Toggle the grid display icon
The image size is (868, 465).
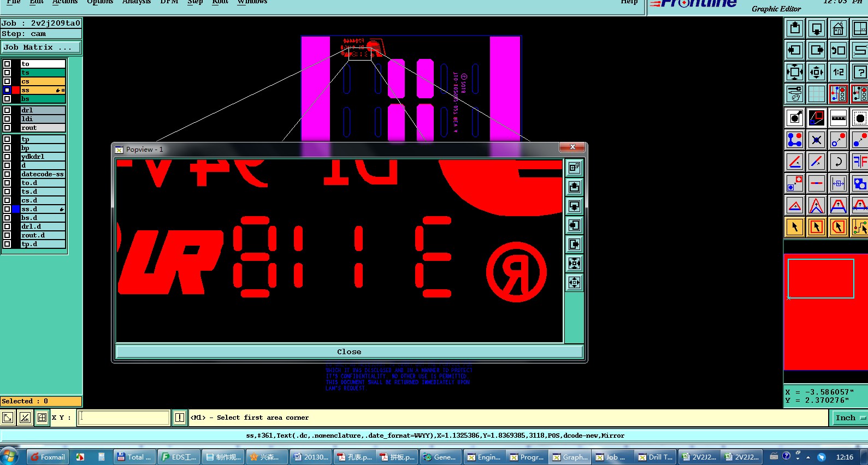817,94
